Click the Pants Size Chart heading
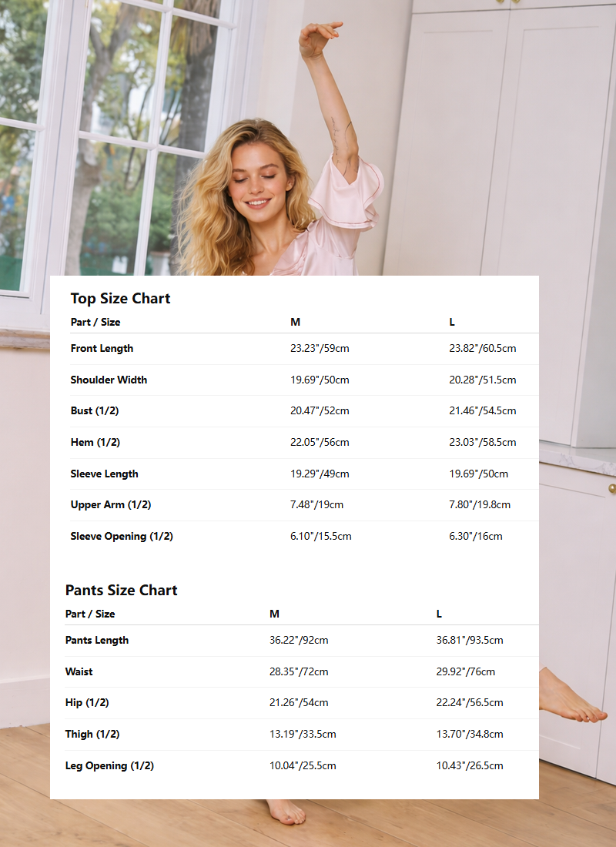 [121, 591]
